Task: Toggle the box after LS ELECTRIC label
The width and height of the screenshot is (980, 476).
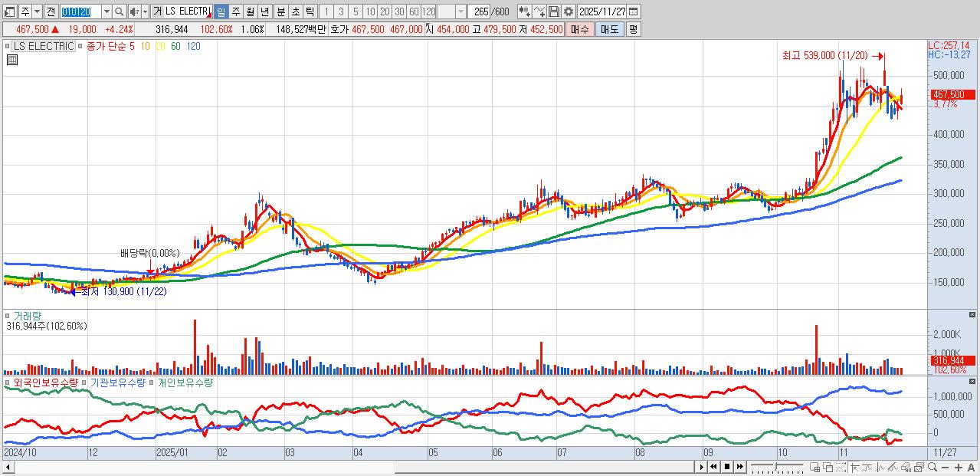Action: [x=80, y=46]
